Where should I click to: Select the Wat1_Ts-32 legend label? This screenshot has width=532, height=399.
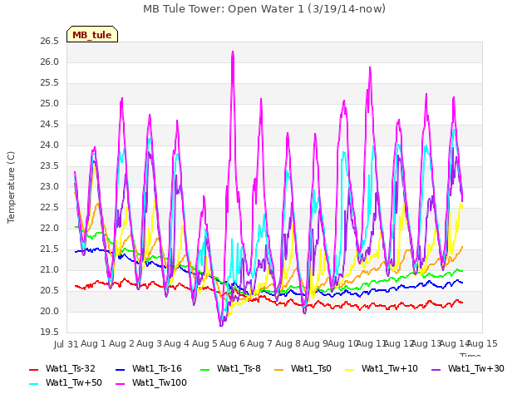click(x=70, y=368)
